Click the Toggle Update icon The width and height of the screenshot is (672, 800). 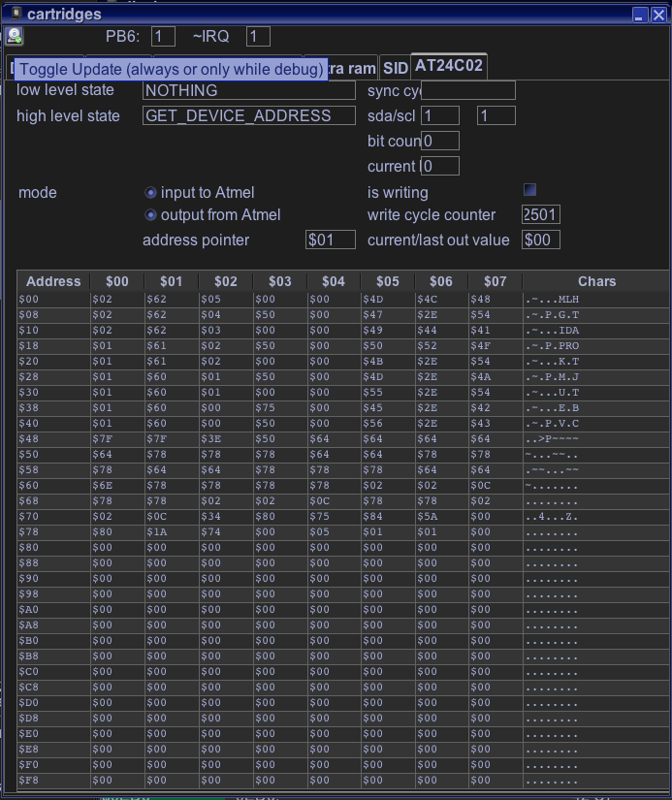point(15,36)
